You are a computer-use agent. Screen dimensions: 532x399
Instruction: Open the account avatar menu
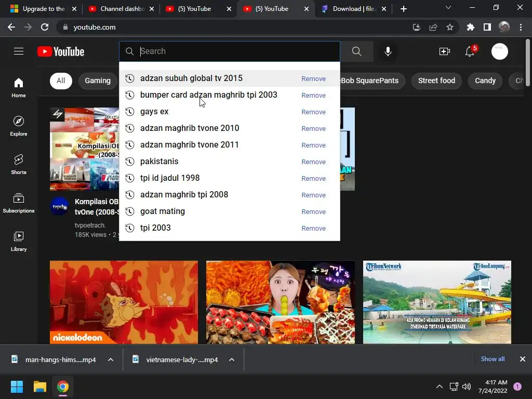pyautogui.click(x=499, y=51)
